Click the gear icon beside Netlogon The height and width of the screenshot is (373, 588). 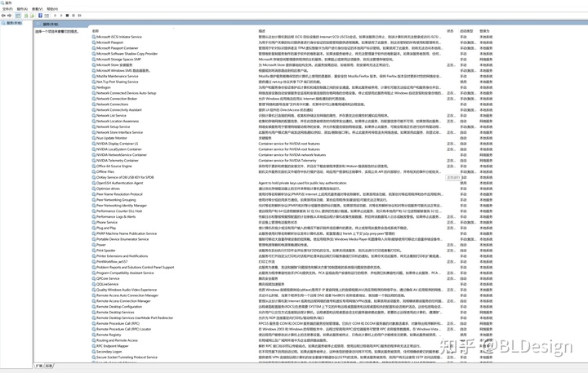[94, 87]
